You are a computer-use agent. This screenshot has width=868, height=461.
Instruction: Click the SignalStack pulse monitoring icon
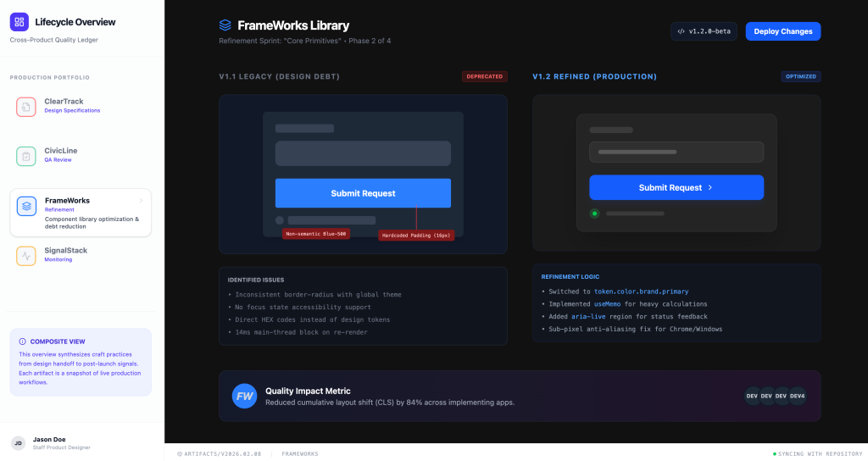(26, 256)
